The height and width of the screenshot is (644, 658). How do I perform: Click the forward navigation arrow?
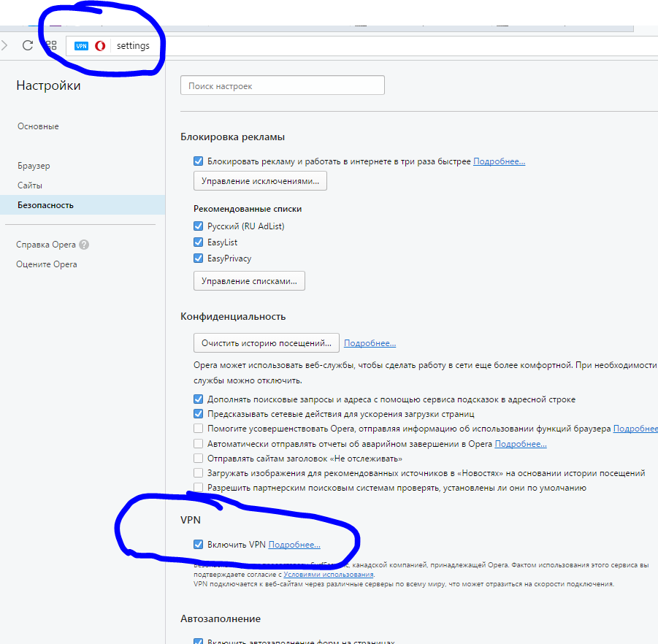click(x=4, y=45)
